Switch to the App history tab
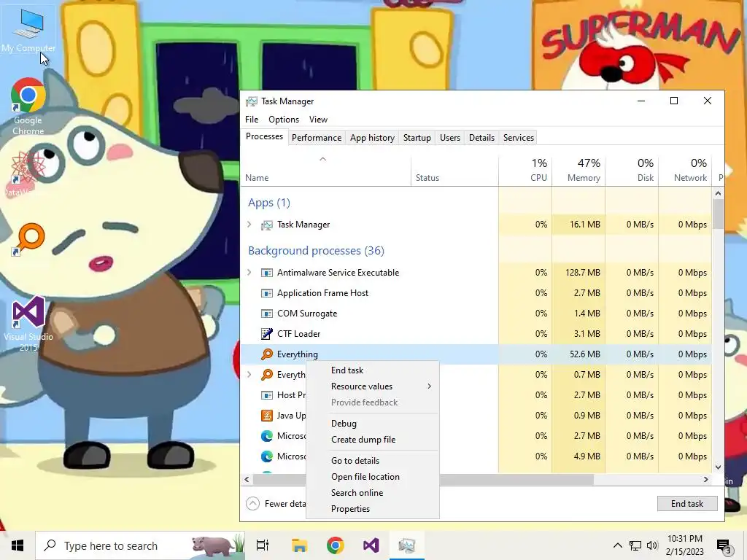 coord(372,138)
